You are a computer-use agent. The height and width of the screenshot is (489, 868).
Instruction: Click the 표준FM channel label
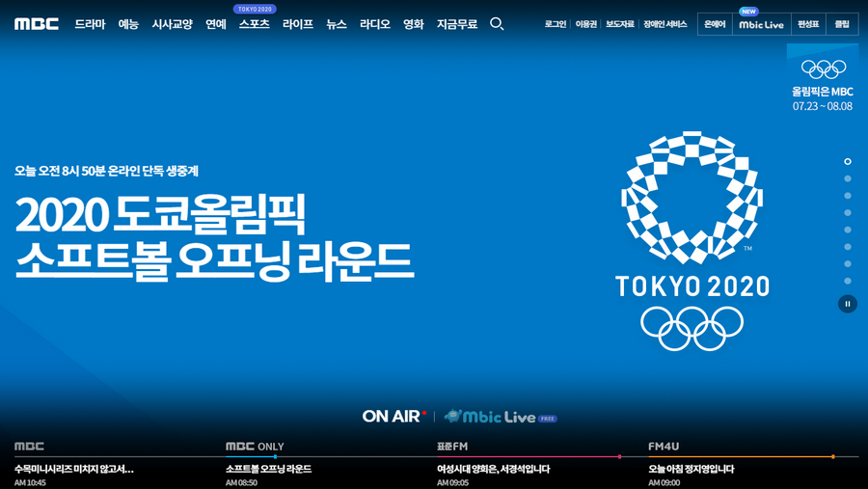point(452,447)
